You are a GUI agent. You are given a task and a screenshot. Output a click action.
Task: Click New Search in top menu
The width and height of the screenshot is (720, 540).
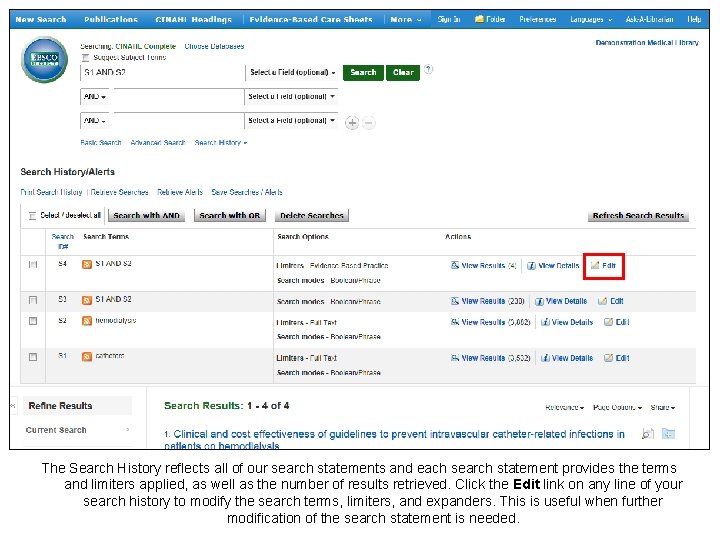(41, 19)
